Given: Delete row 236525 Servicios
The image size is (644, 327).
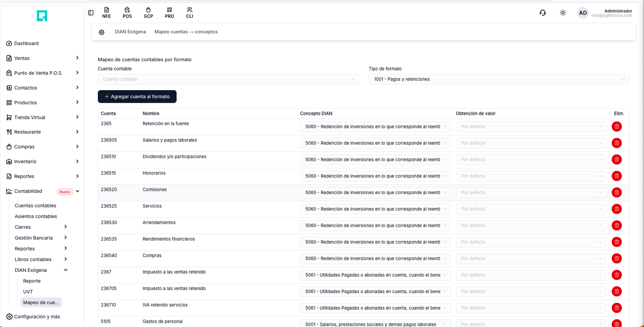Looking at the screenshot, I should coord(617,209).
